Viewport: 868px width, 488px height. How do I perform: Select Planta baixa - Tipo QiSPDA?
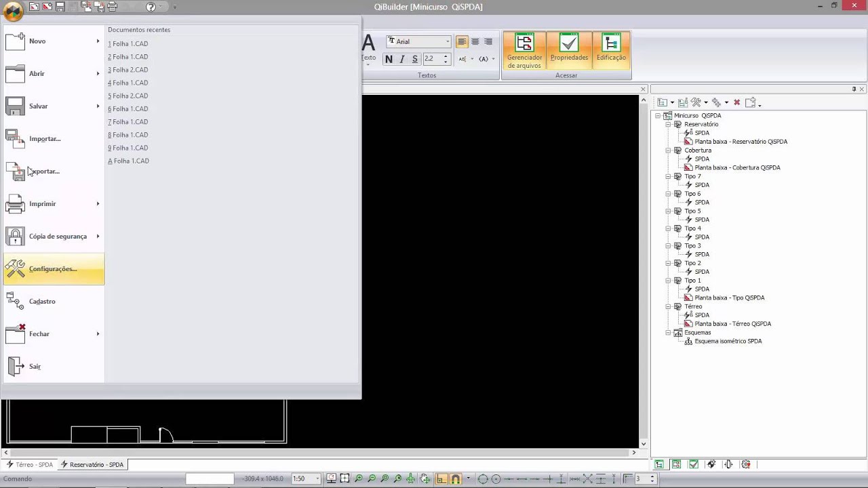(x=729, y=298)
